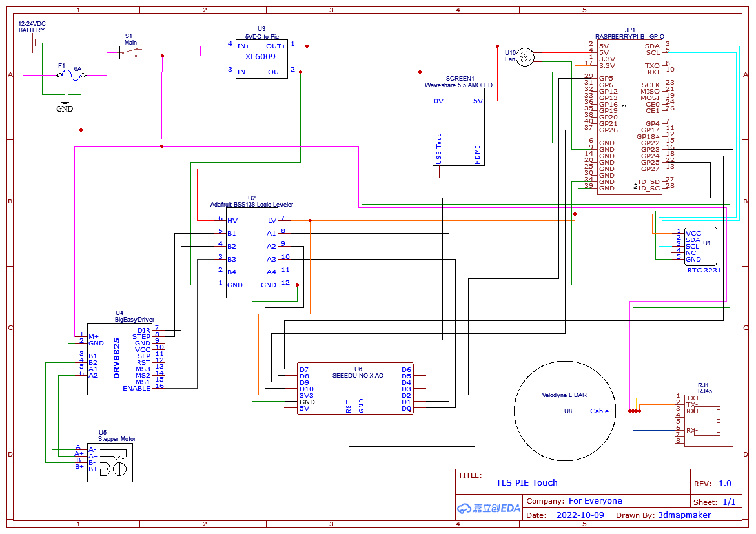The image size is (756, 534).
Task: Select the IN+ pin on XL6009
Action: (243, 46)
